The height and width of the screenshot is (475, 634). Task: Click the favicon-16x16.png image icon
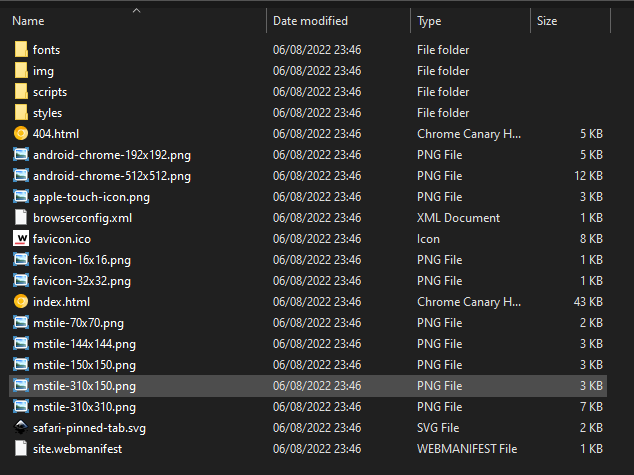[x=21, y=260]
